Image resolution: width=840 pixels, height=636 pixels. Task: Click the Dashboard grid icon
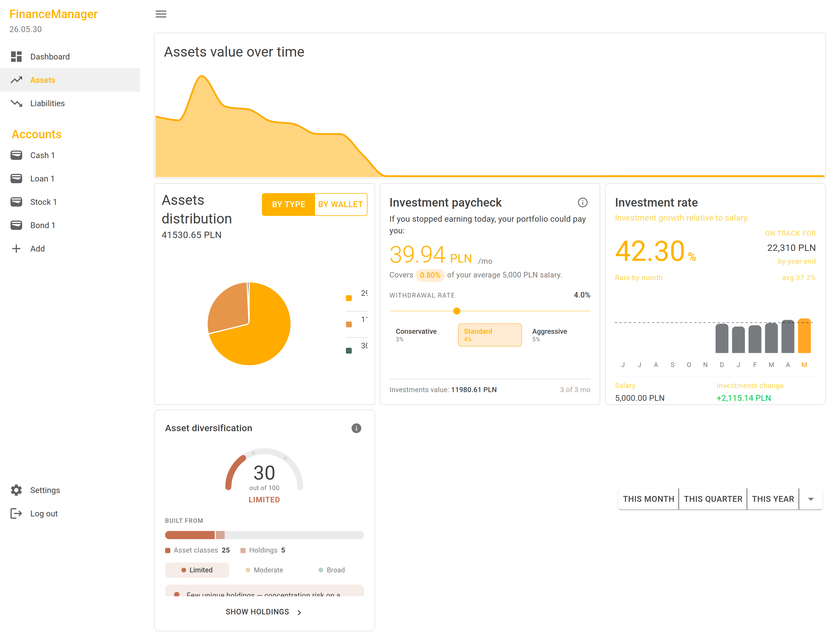(x=16, y=57)
